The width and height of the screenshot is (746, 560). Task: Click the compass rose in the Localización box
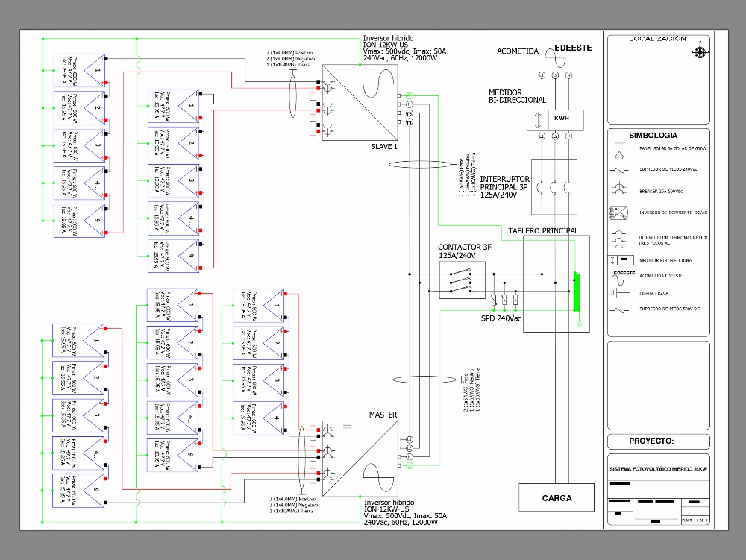(x=700, y=51)
